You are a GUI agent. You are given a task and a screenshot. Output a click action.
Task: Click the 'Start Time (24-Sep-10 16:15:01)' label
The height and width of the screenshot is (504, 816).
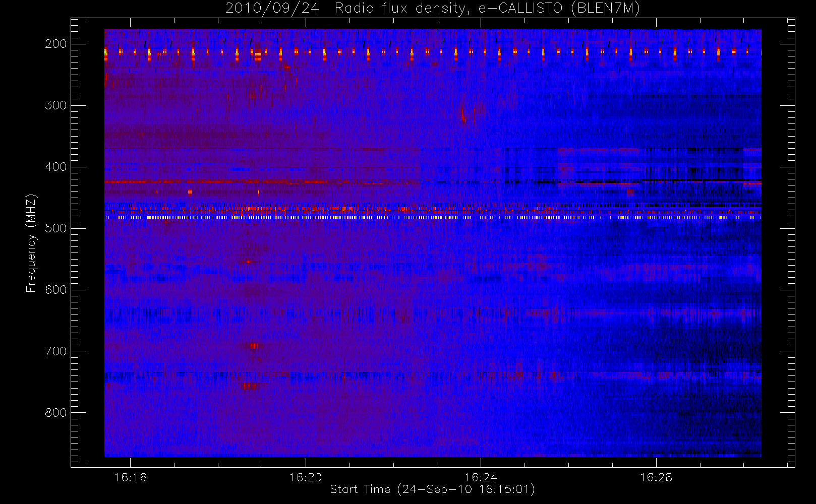coord(432,489)
